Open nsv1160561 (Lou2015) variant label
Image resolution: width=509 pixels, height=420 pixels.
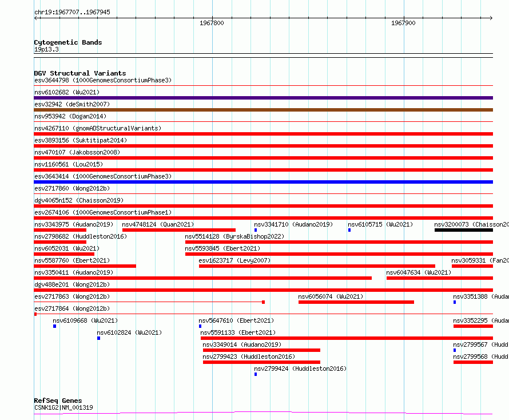point(69,164)
